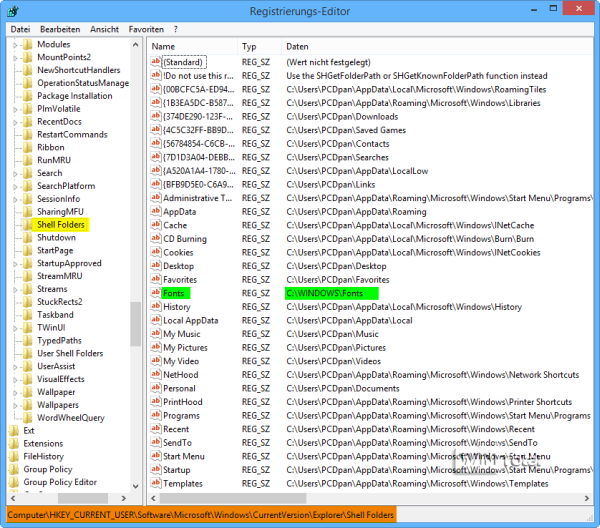600x528 pixels.
Task: Expand the Wallpapers tree node
Action: (x=15, y=406)
